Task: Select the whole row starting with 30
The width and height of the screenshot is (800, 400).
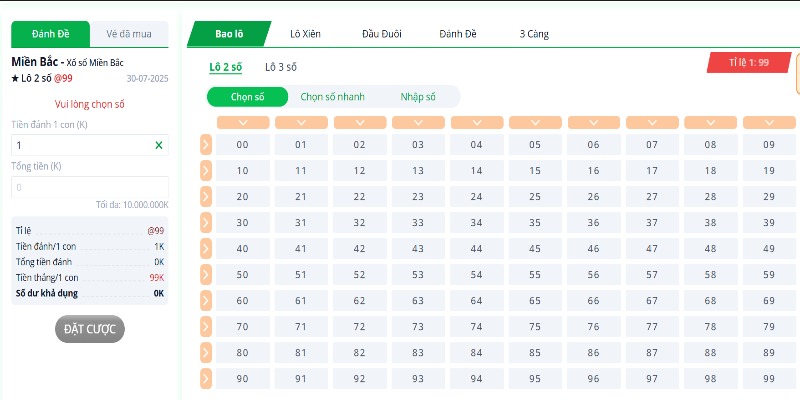Action: (x=206, y=222)
